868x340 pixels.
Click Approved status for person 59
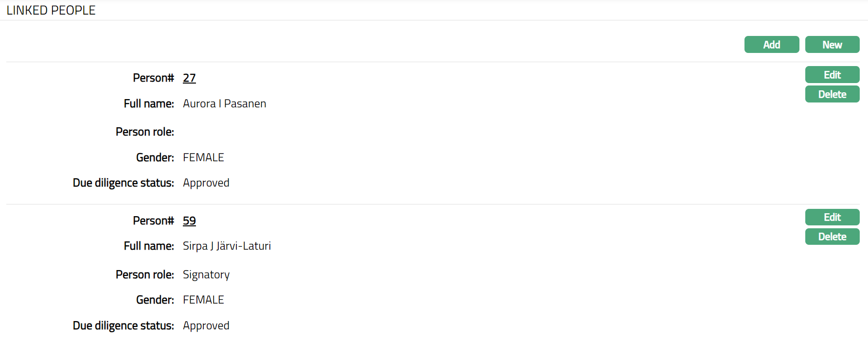206,326
